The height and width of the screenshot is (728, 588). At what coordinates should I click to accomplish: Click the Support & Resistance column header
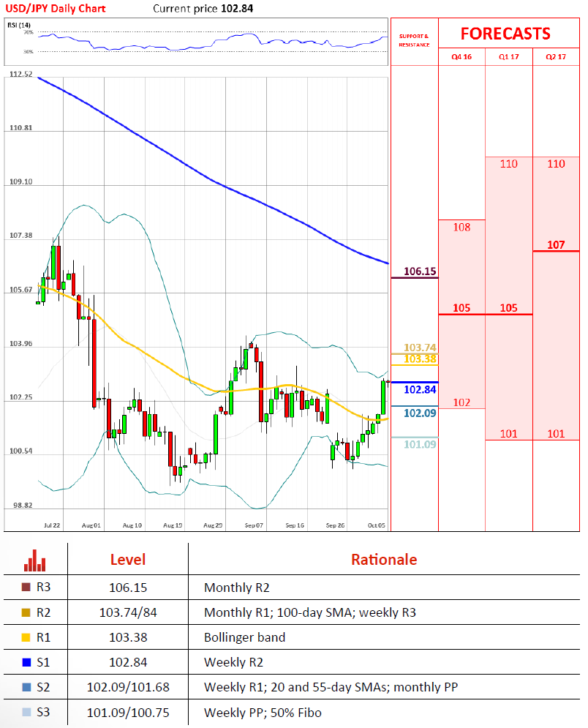(414, 40)
